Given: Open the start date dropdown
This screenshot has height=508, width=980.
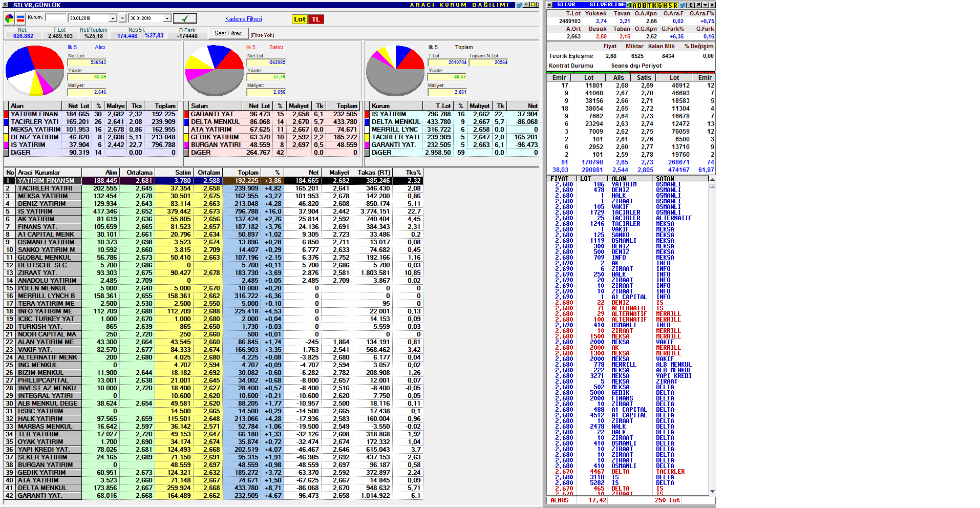Looking at the screenshot, I should click(113, 18).
